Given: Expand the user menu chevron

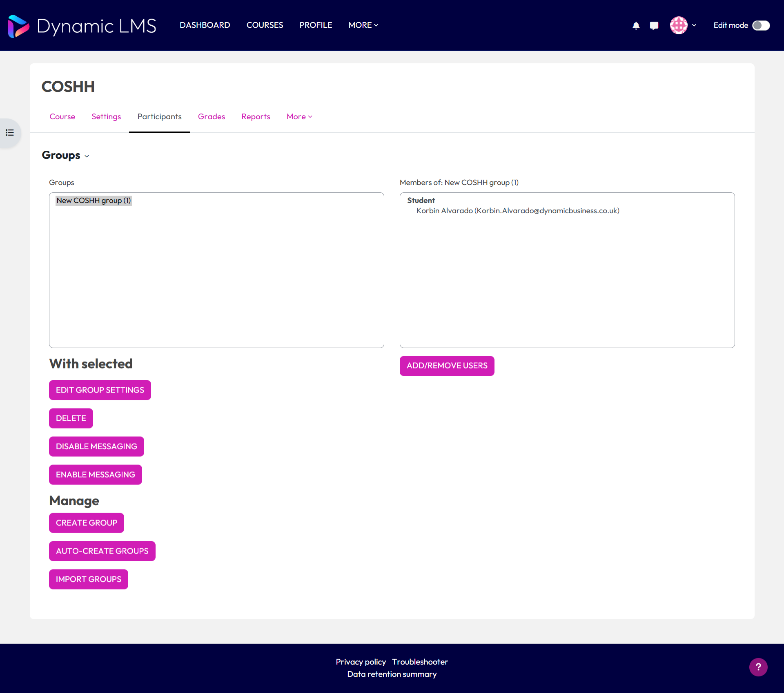Looking at the screenshot, I should pyautogui.click(x=694, y=25).
